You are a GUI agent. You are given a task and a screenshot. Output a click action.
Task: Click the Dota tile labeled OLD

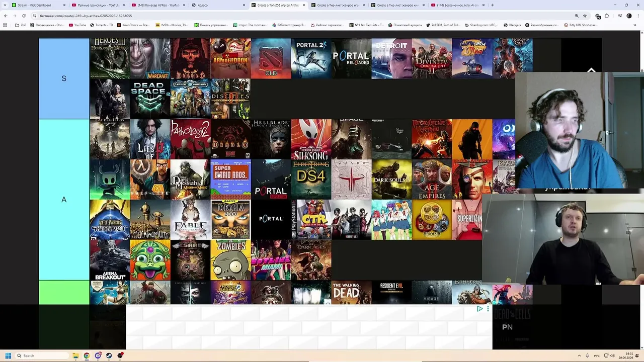pos(271,58)
